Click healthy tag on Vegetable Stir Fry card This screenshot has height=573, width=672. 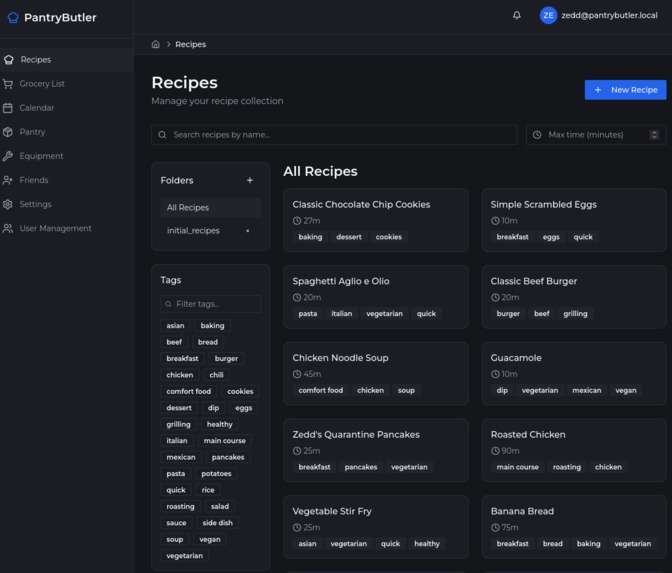point(427,544)
